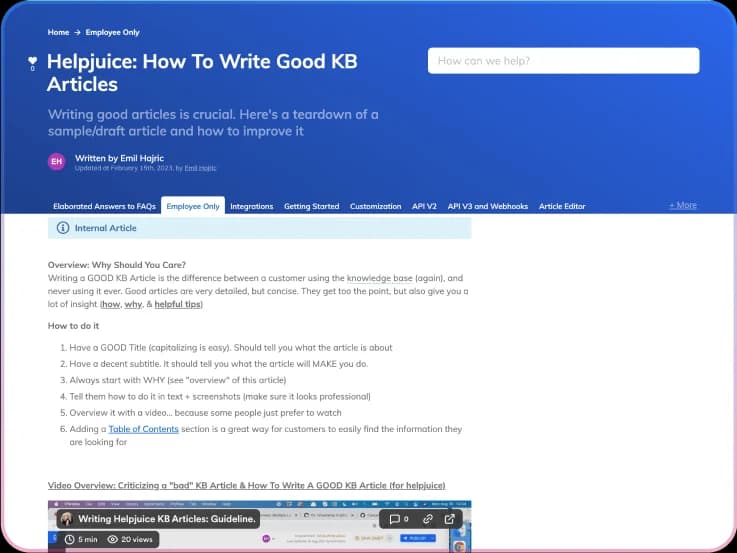
Task: Switch to the API V2 tab
Action: point(424,206)
